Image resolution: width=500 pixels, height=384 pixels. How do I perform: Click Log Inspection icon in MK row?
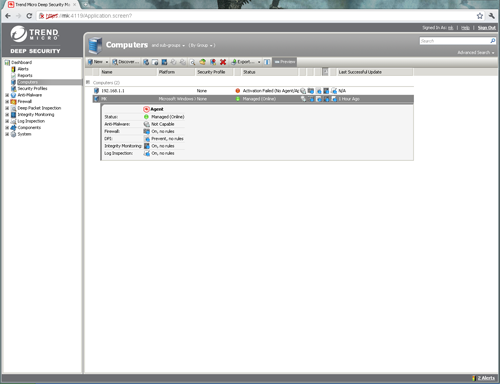(x=334, y=99)
